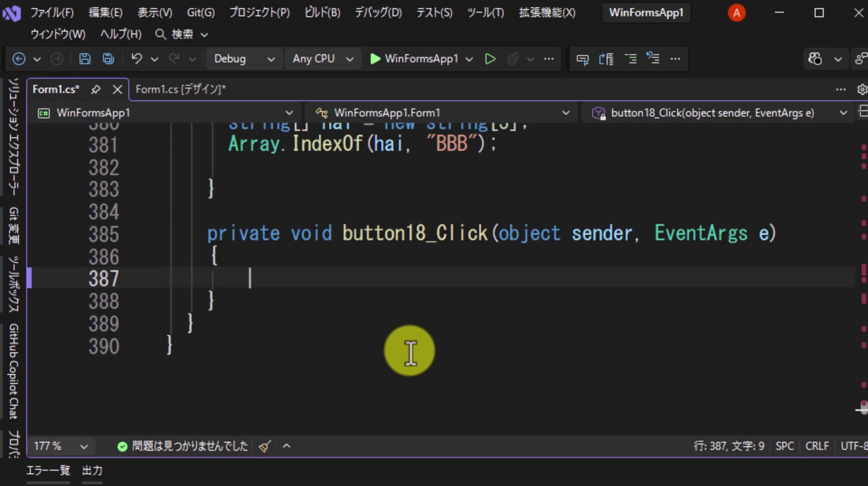
Task: Open the ツールボックス side tab
Action: 14,284
